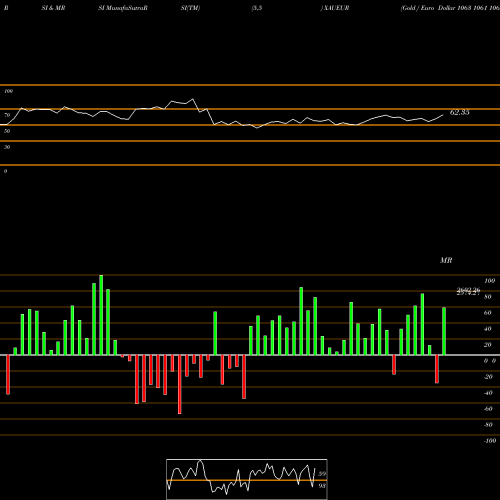Viewport: 500px width, 500px height.
Task: Click the 50 level label on RSI panel
Action: tap(7, 131)
